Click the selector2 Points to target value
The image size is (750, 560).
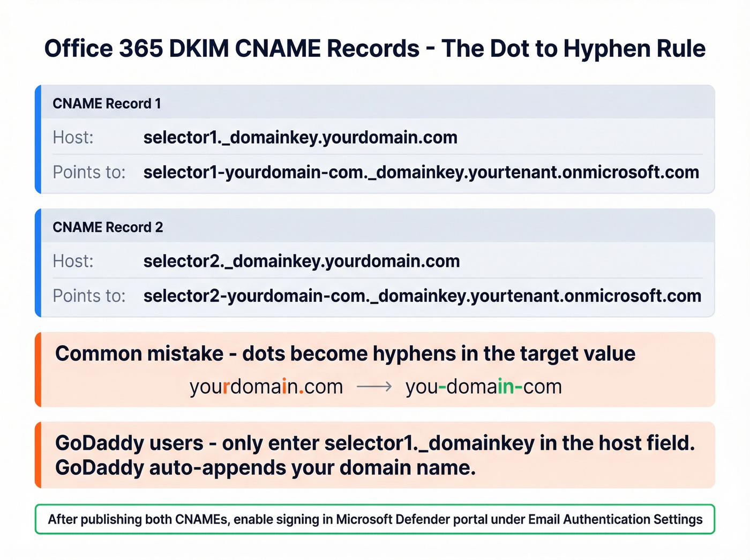pyautogui.click(x=422, y=295)
